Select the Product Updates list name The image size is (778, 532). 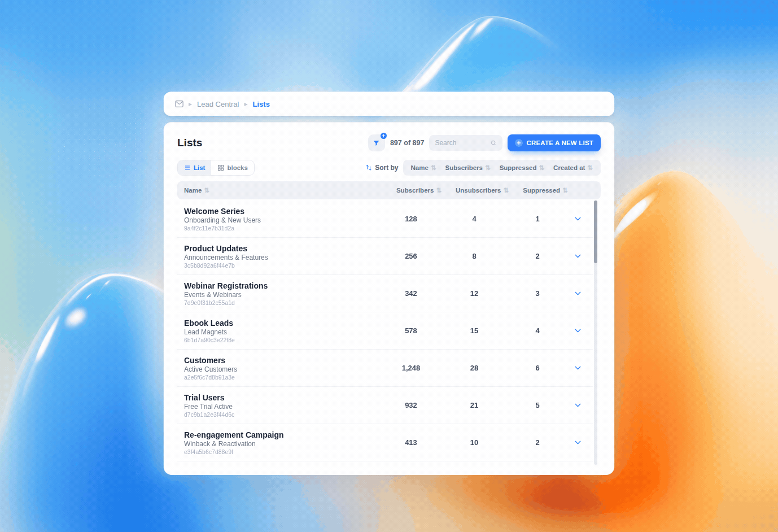coord(216,248)
